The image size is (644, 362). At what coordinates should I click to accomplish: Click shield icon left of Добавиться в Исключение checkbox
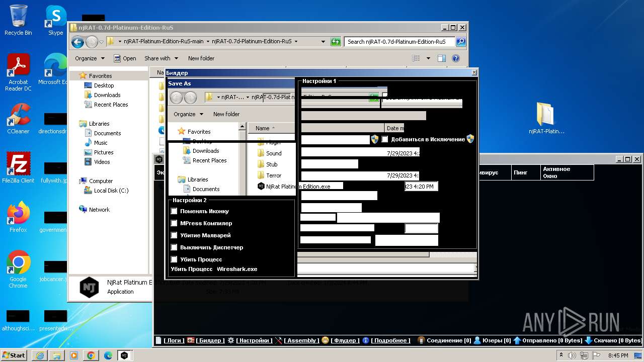[x=375, y=139]
